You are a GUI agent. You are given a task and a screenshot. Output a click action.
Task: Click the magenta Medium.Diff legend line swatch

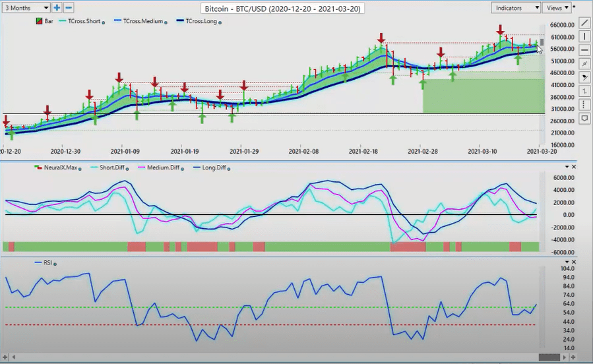pos(142,167)
